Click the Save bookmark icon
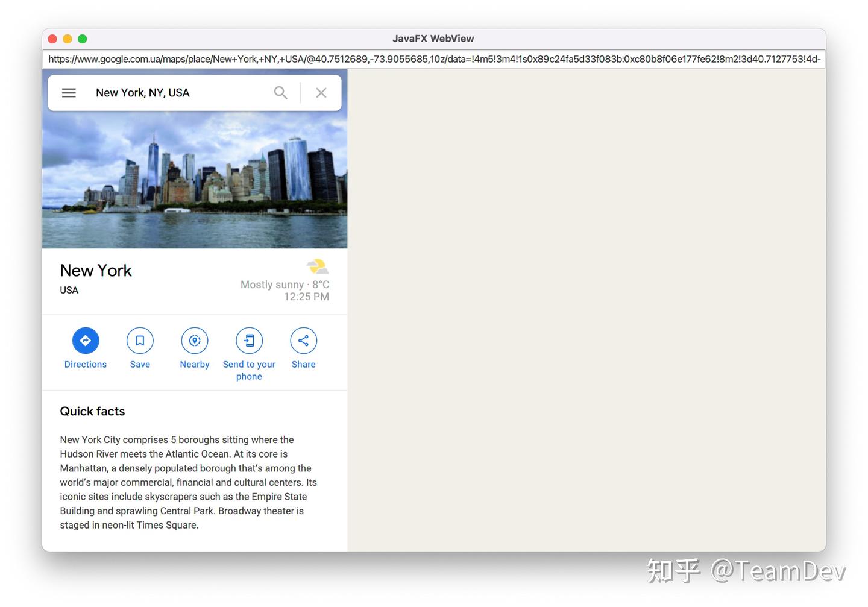 (x=140, y=340)
